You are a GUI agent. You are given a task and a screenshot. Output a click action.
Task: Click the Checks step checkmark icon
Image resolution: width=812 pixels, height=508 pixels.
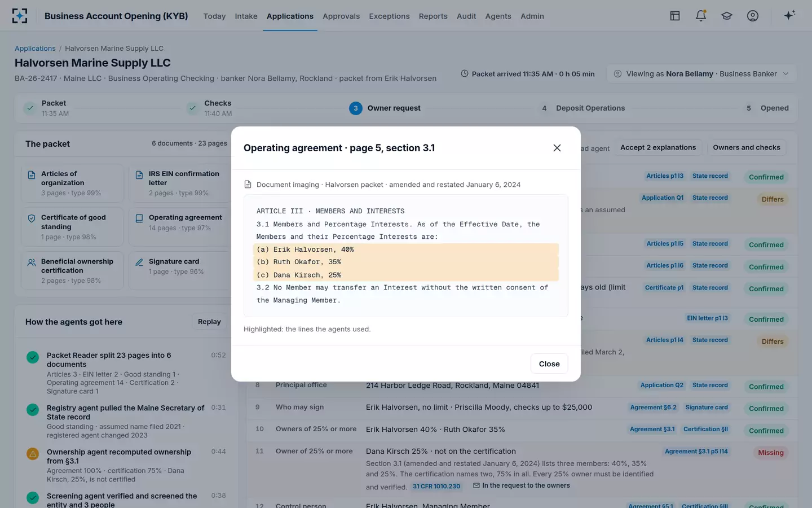[193, 108]
